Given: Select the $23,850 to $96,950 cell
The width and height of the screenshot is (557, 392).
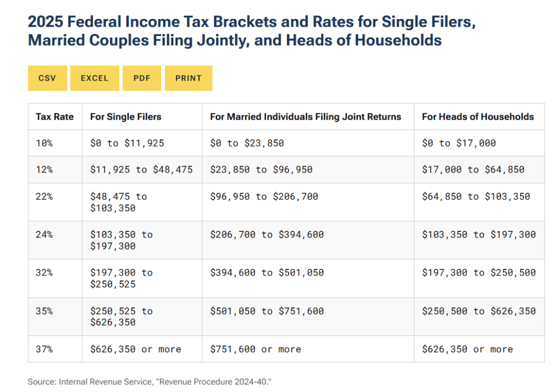Looking at the screenshot, I should (x=261, y=169).
